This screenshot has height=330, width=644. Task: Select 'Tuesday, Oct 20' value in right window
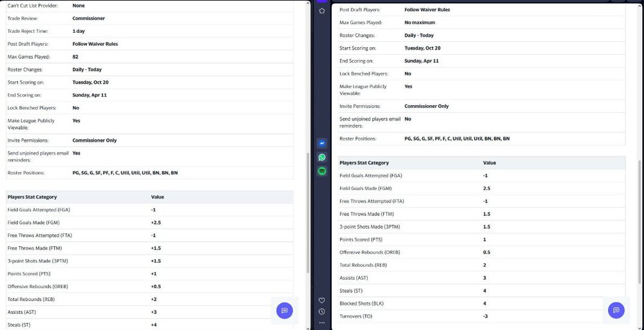[x=422, y=48]
